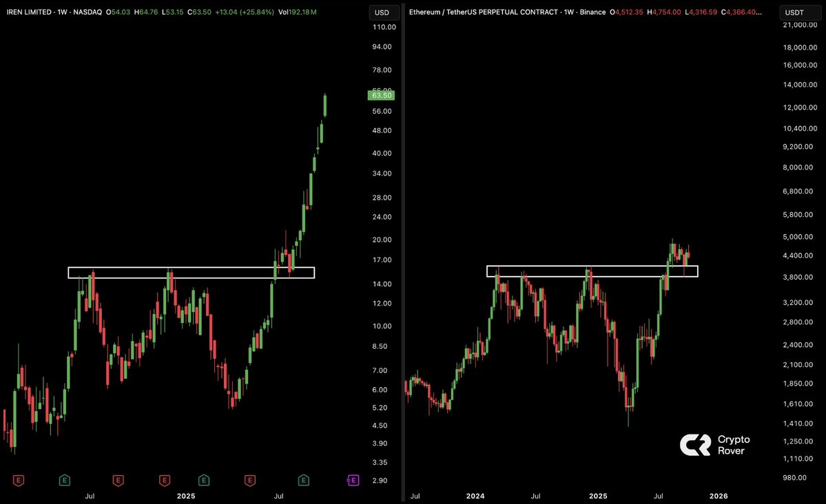Click the 34.00 price axis label
This screenshot has width=826, height=504.
(x=382, y=174)
